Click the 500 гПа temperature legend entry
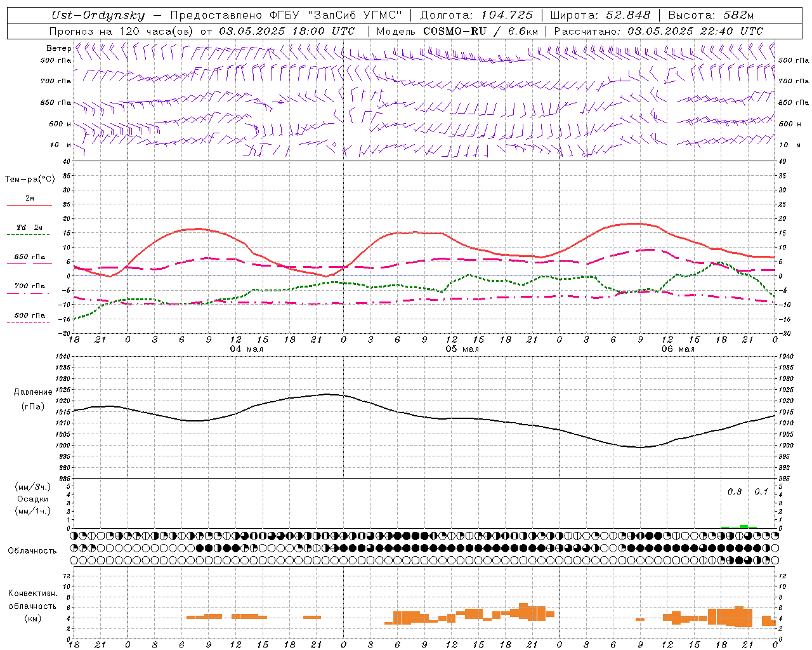 [30, 315]
